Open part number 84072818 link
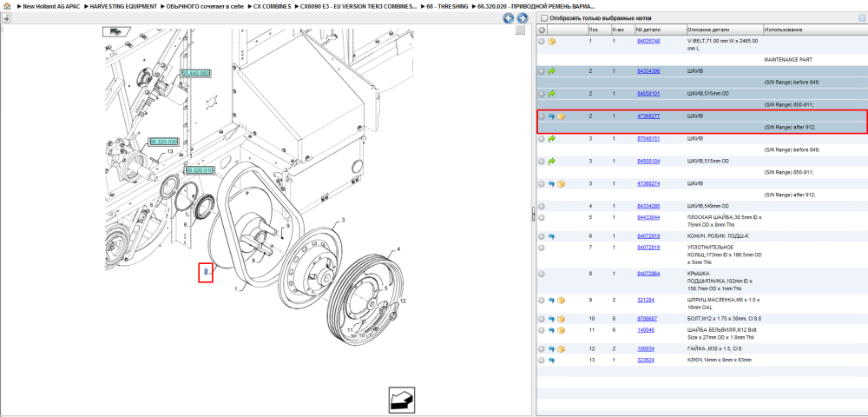The image size is (868, 417). click(x=648, y=236)
